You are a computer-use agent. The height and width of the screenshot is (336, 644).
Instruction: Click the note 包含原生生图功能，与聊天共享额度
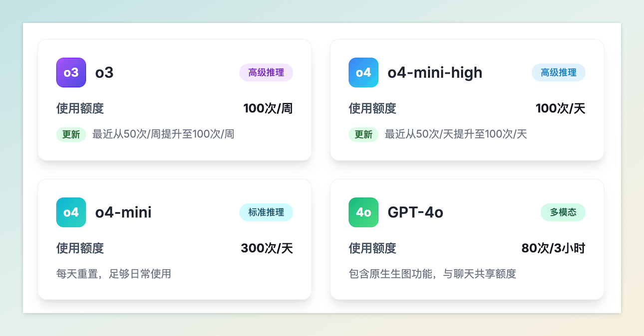432,274
